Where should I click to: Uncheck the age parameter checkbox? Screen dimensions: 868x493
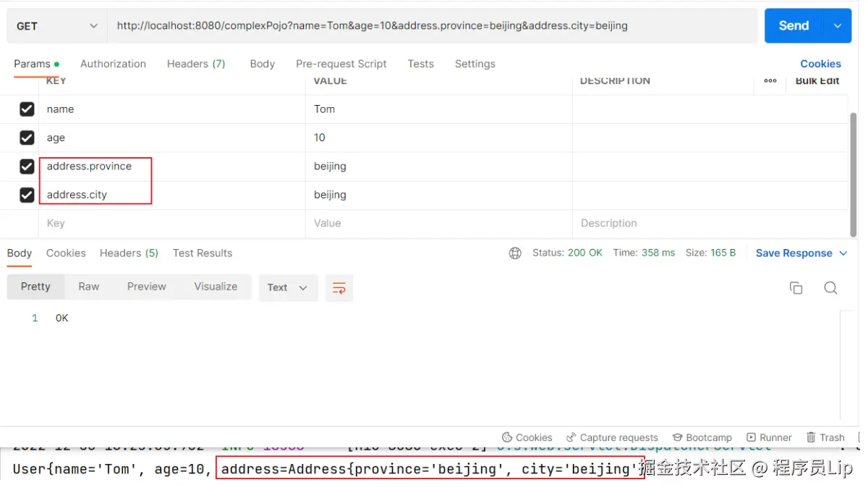tap(27, 138)
